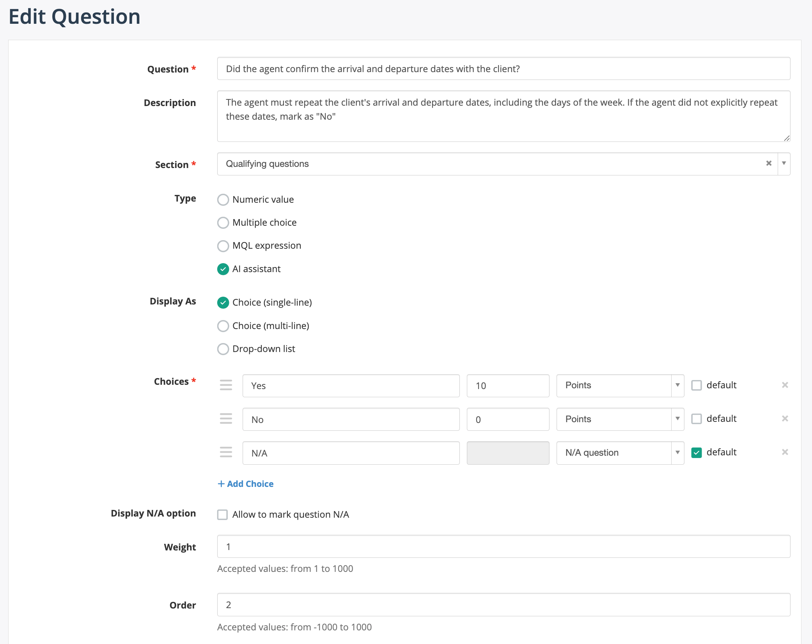Select MQL expression type option
The image size is (812, 644).
coord(223,246)
